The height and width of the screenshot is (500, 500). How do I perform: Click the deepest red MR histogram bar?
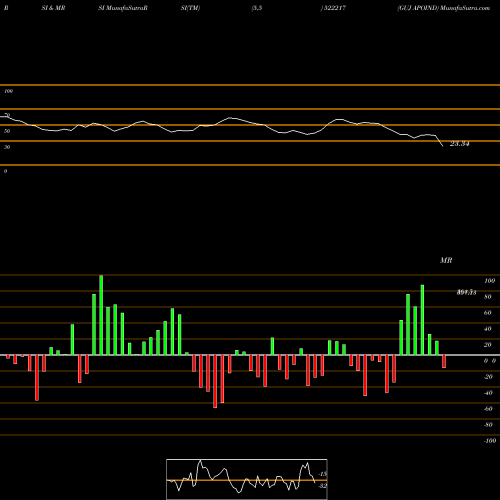[x=215, y=381]
